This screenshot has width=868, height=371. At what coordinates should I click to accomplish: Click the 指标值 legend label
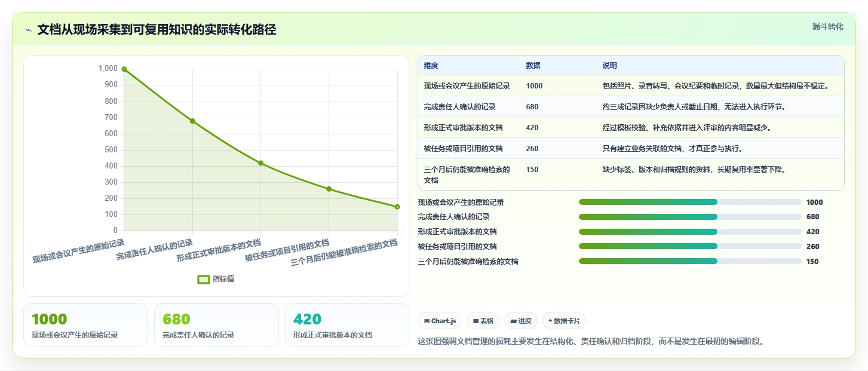(223, 279)
